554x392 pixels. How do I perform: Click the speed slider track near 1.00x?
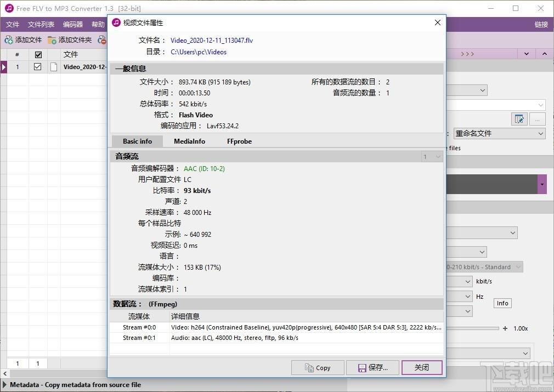point(473,328)
